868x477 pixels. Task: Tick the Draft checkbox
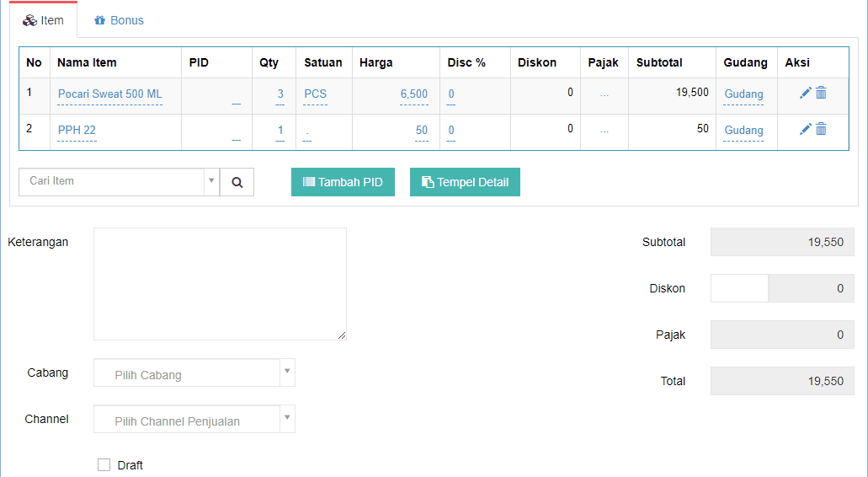104,465
